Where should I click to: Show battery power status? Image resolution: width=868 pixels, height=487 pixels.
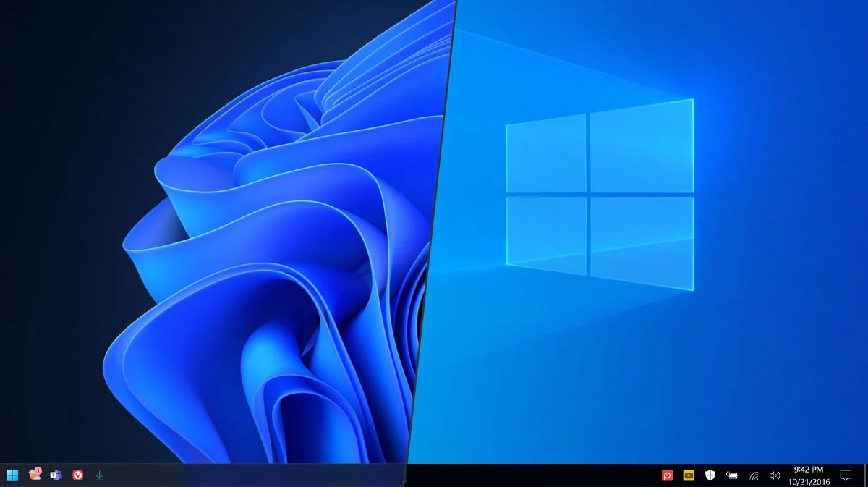pos(732,475)
